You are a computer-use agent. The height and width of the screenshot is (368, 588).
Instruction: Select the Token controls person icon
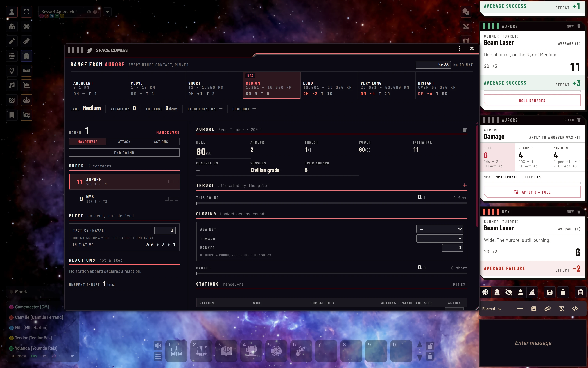tap(12, 12)
